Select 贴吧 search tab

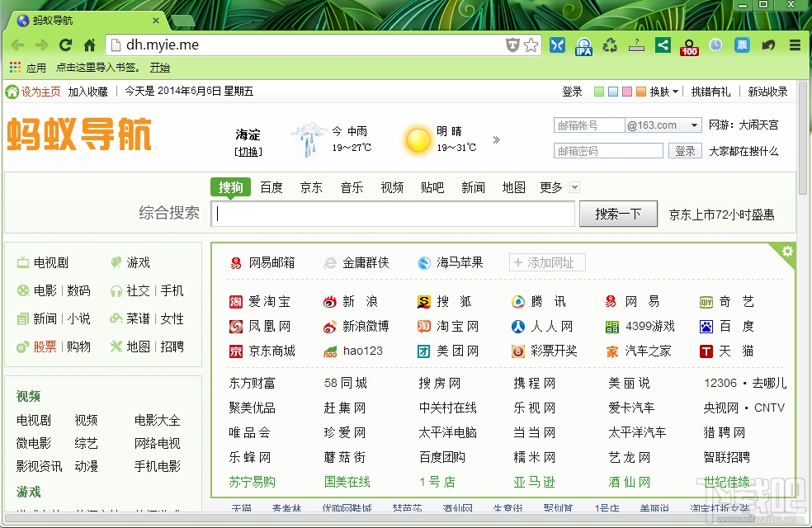click(x=432, y=187)
